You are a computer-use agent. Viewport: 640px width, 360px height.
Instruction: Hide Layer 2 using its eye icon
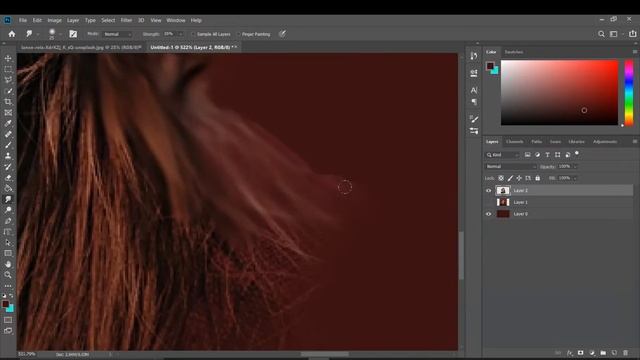click(x=489, y=191)
